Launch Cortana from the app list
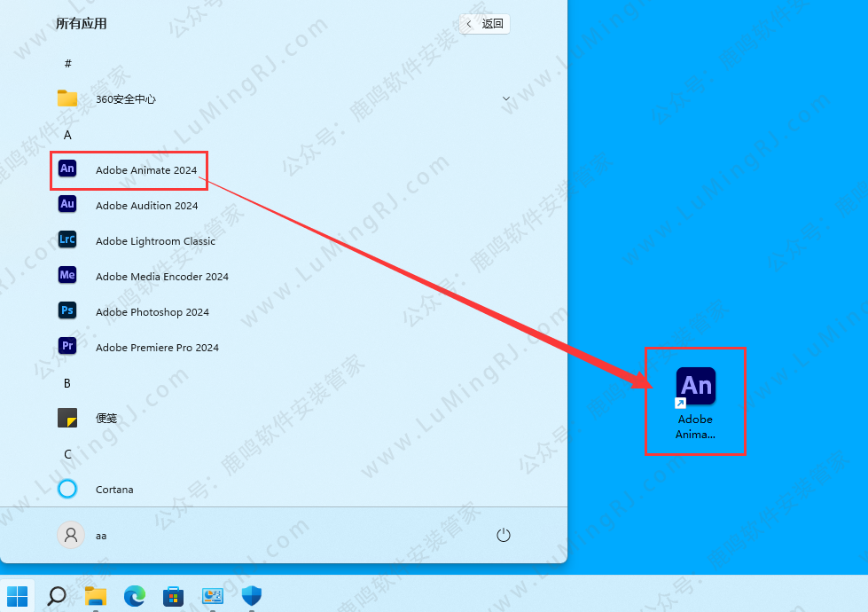The width and height of the screenshot is (868, 612). [x=115, y=489]
